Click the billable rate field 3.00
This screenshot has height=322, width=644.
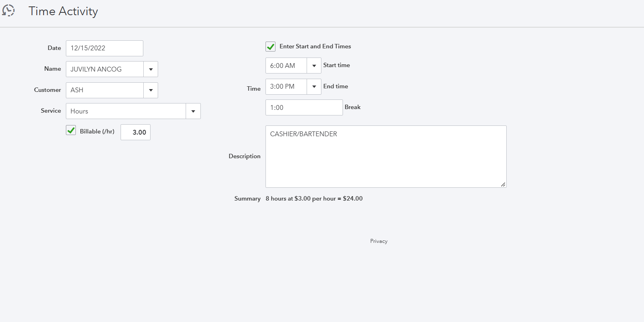[136, 132]
